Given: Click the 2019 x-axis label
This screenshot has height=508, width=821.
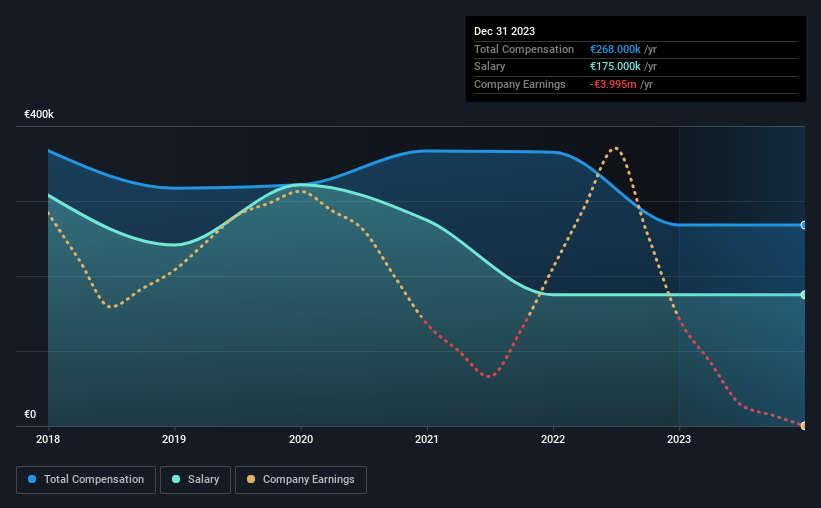Looking at the screenshot, I should [174, 439].
